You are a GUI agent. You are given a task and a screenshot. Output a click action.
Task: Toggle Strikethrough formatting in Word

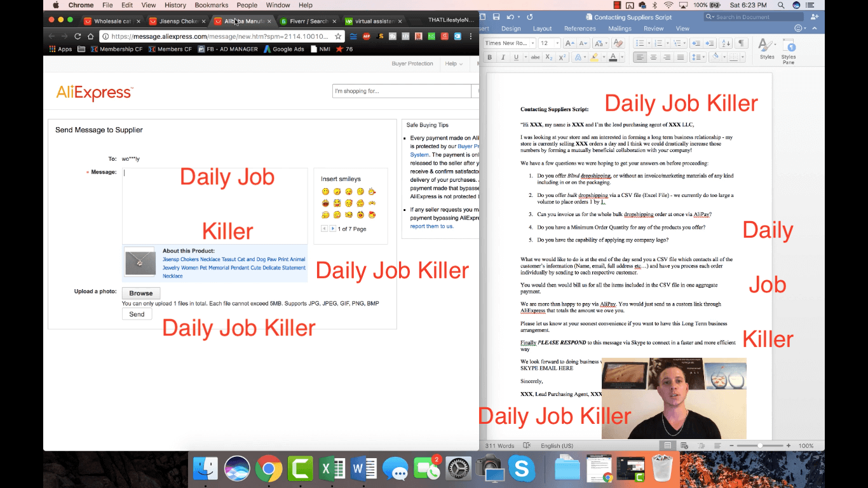[x=535, y=57]
